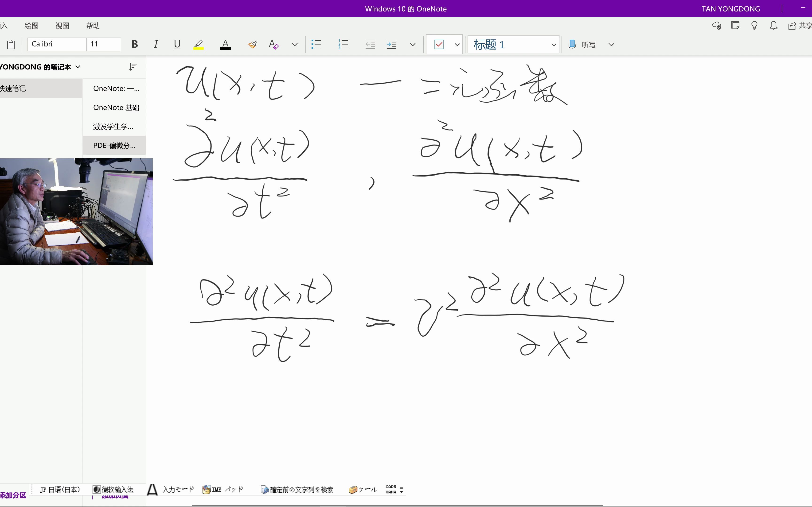Click the clear formatting icon
This screenshot has height=507, width=812.
click(x=273, y=44)
